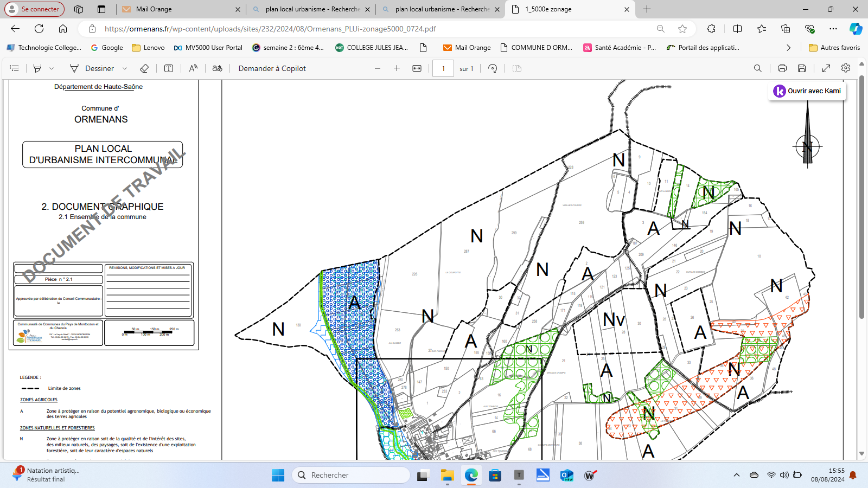Expand the highlight tool options arrow

pyautogui.click(x=52, y=68)
